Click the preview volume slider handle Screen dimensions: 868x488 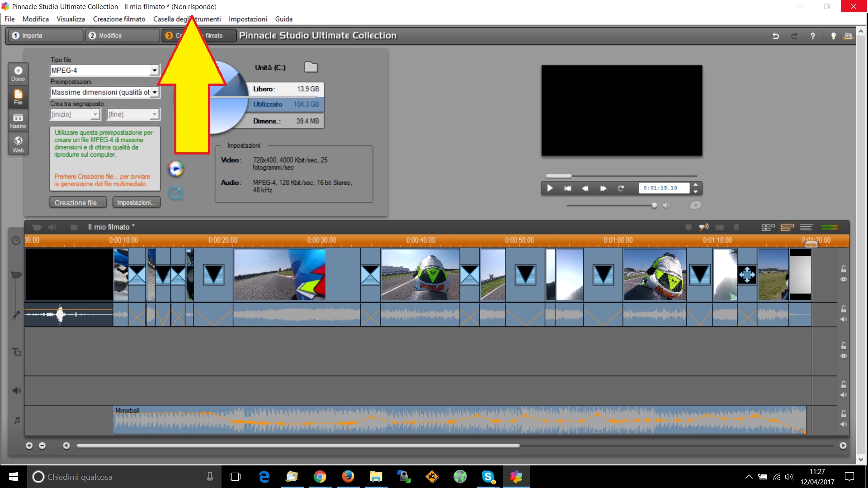(x=654, y=206)
